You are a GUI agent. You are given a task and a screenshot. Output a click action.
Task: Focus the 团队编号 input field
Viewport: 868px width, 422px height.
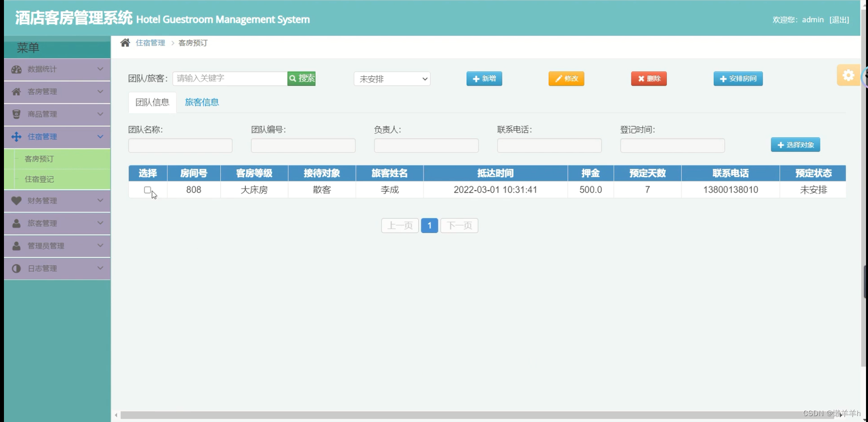point(303,146)
